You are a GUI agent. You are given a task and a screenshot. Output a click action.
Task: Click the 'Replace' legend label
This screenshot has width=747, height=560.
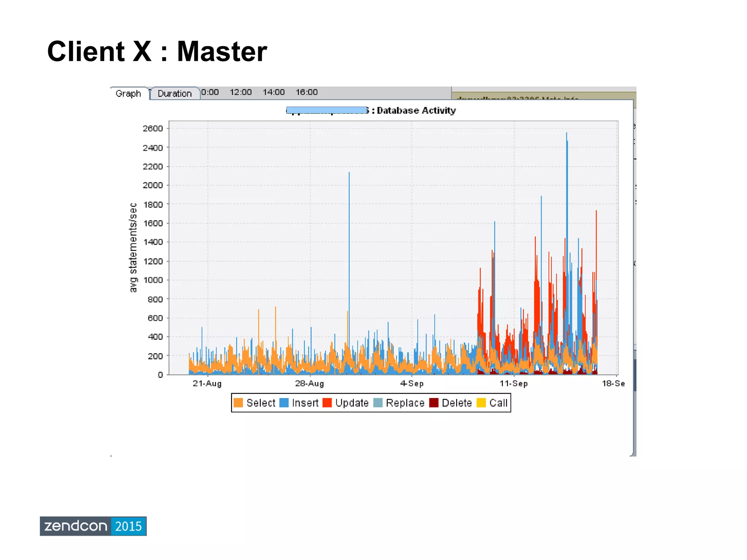coord(405,403)
